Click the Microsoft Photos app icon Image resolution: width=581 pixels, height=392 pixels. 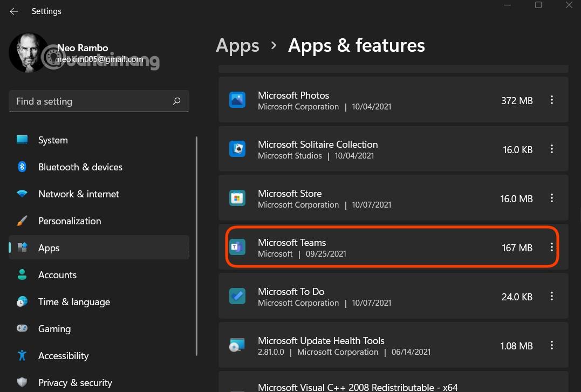point(237,100)
